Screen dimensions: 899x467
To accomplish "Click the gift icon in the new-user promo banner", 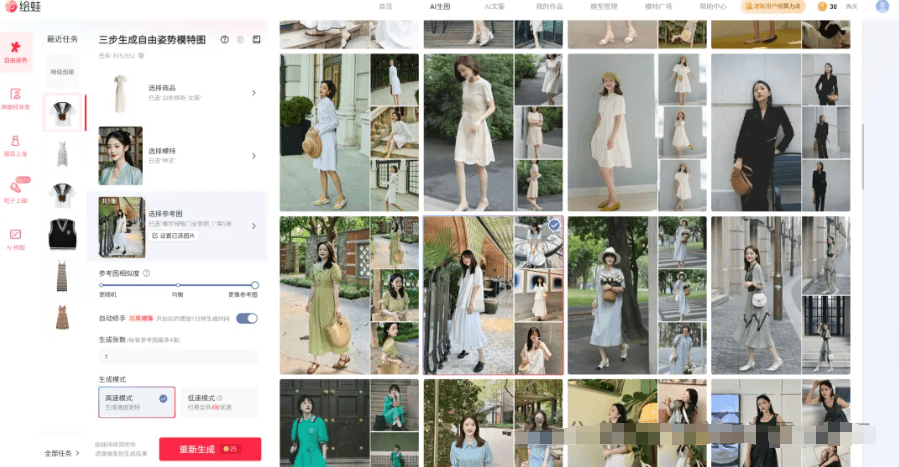I will 749,6.
